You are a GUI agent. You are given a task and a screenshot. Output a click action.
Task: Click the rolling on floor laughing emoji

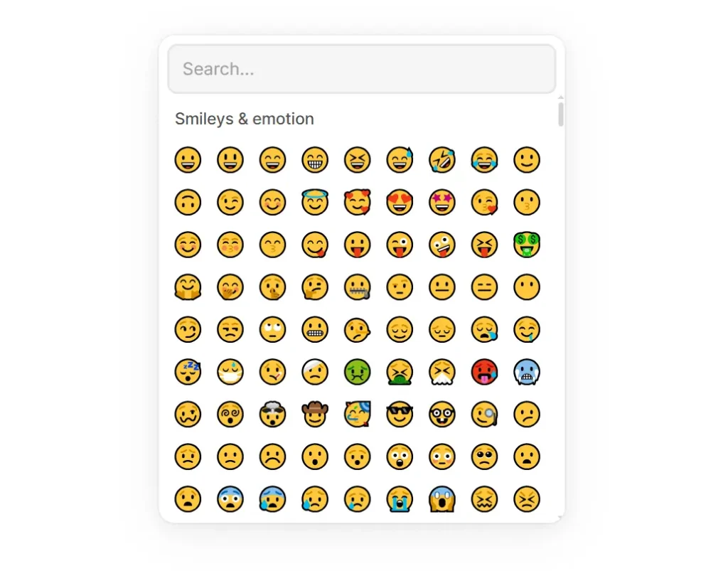(x=442, y=159)
